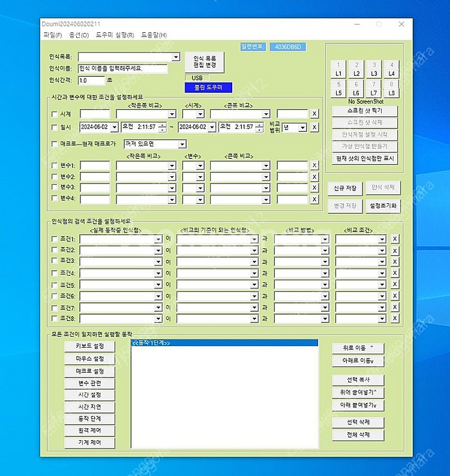This screenshot has height=476, width=450.
Task: Open the 비교범위 dropdown showing 년
Action: (x=302, y=127)
